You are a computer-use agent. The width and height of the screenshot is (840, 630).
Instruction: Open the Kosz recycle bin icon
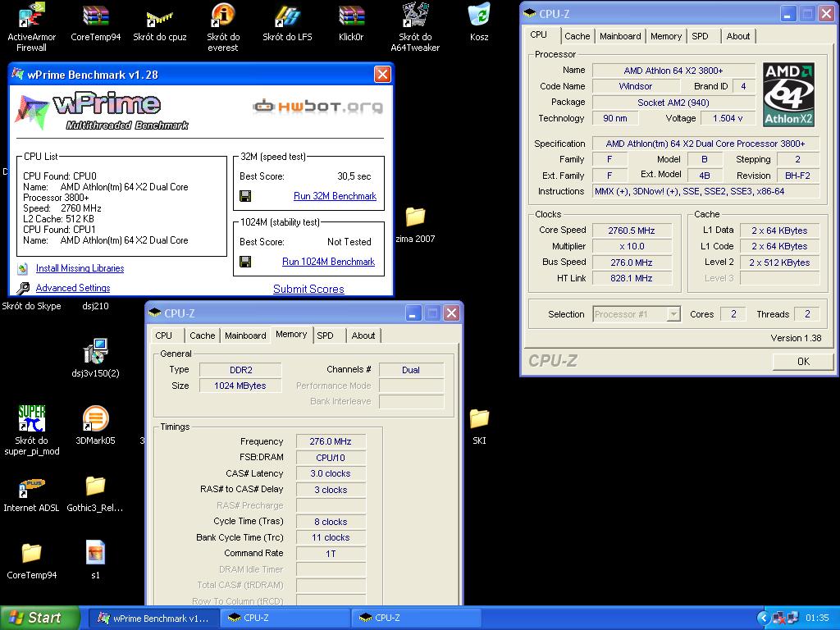(x=479, y=15)
